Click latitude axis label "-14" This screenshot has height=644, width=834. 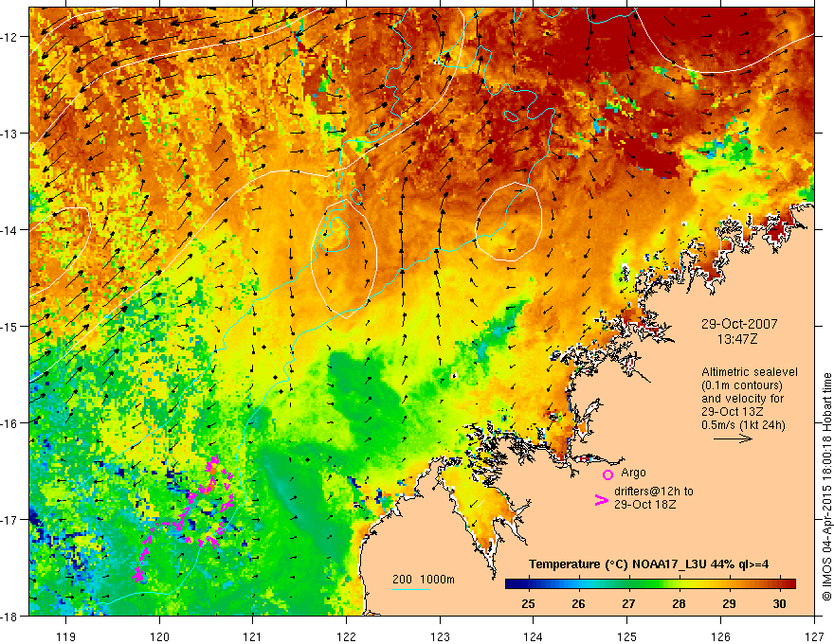[10, 230]
